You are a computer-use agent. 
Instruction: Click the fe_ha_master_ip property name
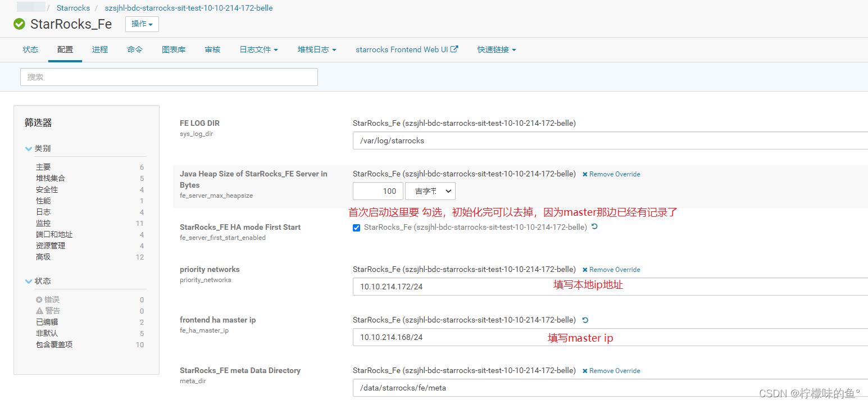pos(204,330)
